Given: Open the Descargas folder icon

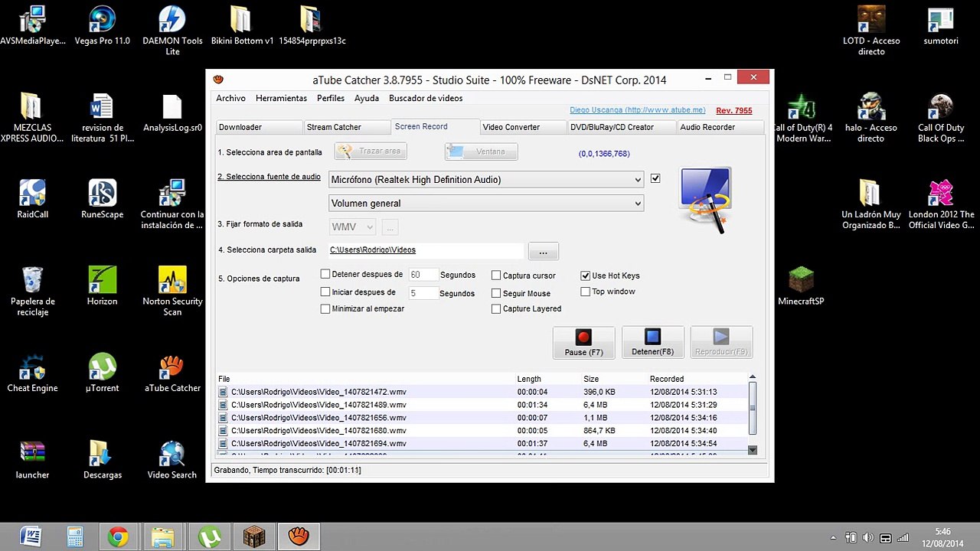Looking at the screenshot, I should click(102, 460).
